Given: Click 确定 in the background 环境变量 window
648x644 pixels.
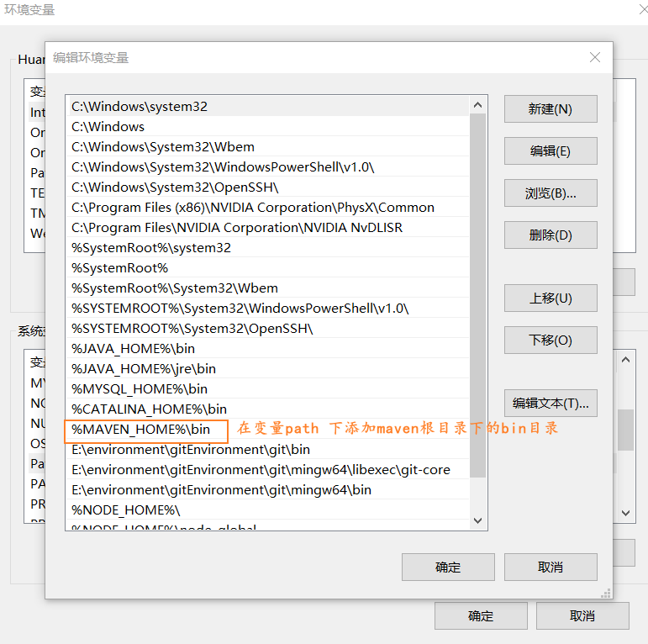Looking at the screenshot, I should pyautogui.click(x=481, y=616).
